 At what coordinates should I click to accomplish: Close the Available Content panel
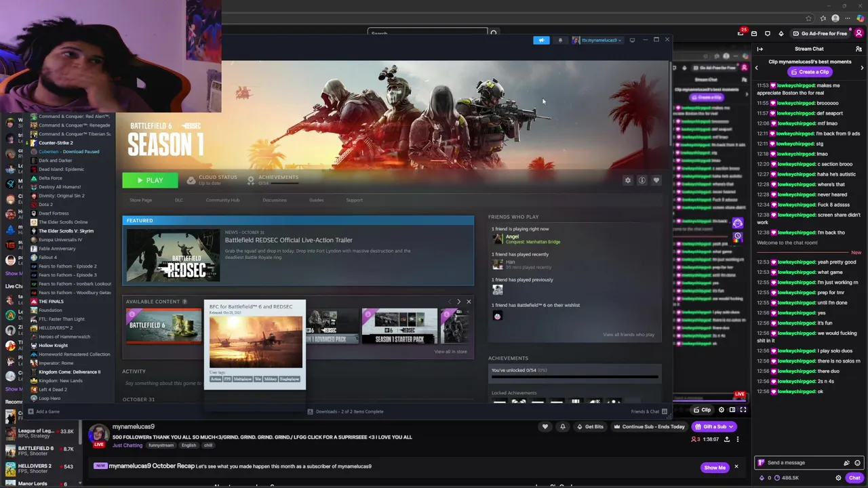(x=469, y=302)
